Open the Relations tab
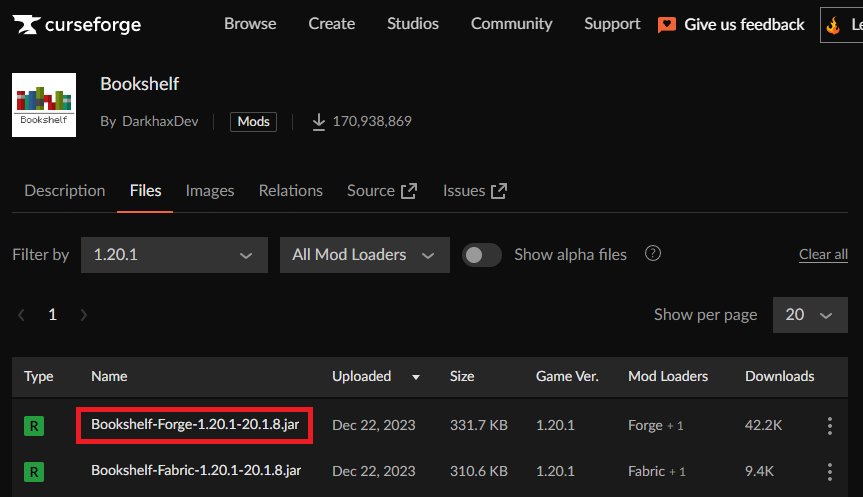 click(290, 191)
